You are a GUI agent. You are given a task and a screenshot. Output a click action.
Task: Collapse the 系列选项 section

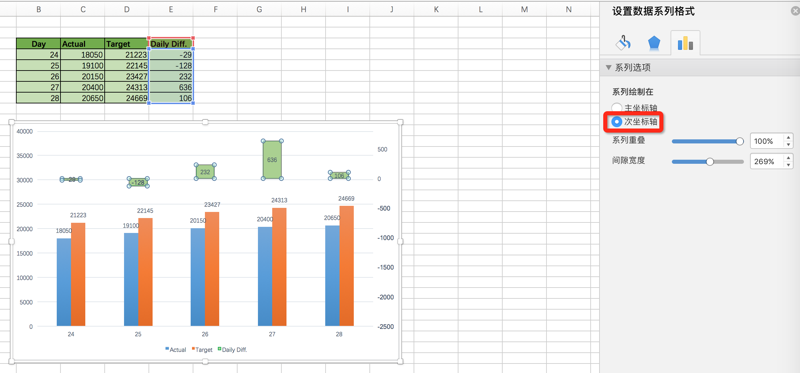pos(608,67)
